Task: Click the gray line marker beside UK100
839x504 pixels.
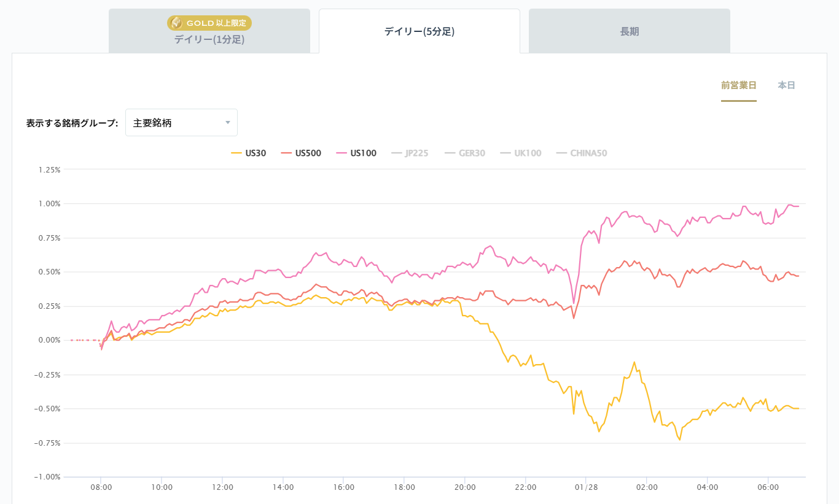Action: [505, 153]
